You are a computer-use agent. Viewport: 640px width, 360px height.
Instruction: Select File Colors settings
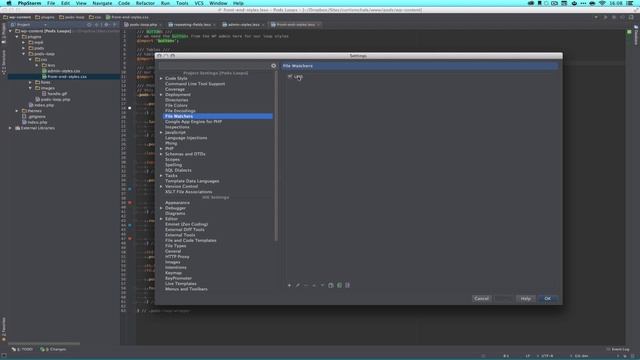pos(176,105)
